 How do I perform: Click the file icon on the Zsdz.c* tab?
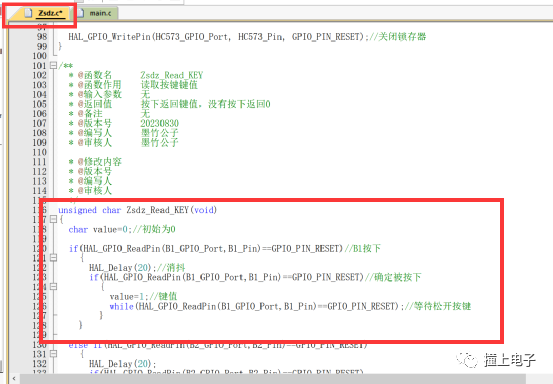[29, 13]
